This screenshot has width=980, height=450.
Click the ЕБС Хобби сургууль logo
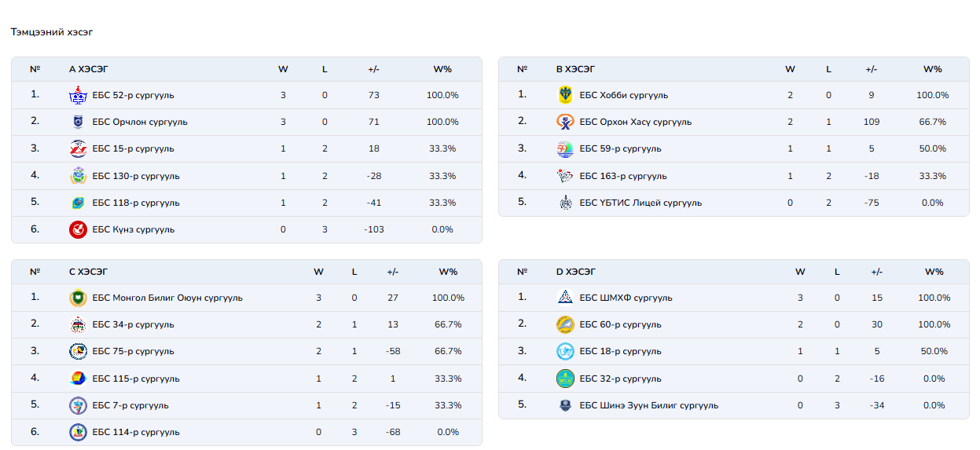(565, 95)
